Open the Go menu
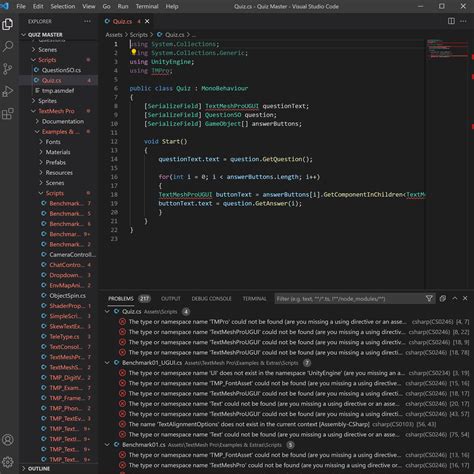 point(106,6)
